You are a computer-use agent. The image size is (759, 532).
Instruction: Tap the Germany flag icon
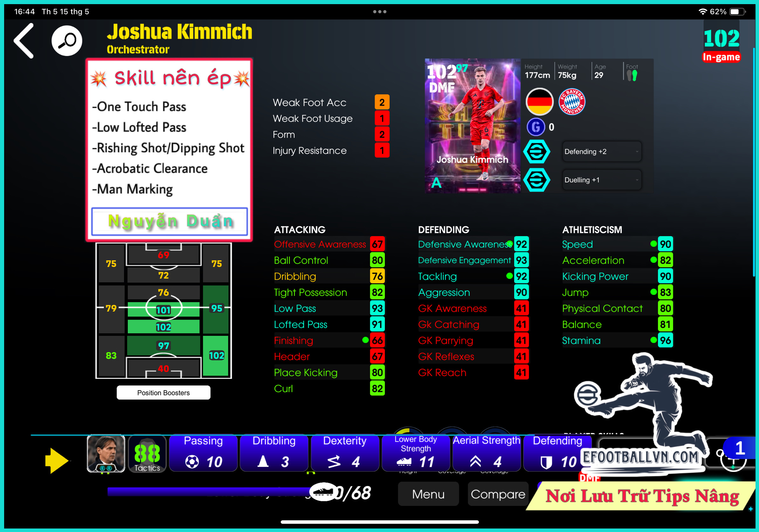point(539,102)
